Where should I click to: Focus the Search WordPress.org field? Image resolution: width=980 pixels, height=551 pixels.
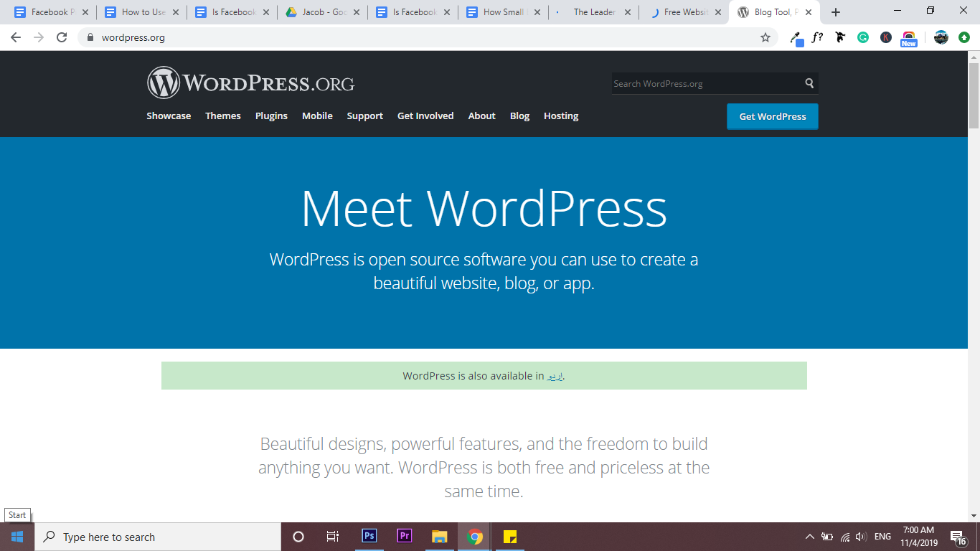[x=715, y=83]
